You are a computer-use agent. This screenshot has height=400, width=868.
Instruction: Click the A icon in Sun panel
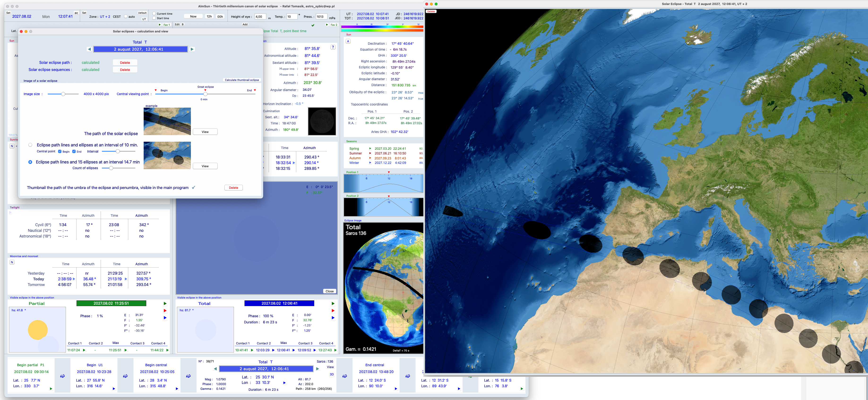348,41
